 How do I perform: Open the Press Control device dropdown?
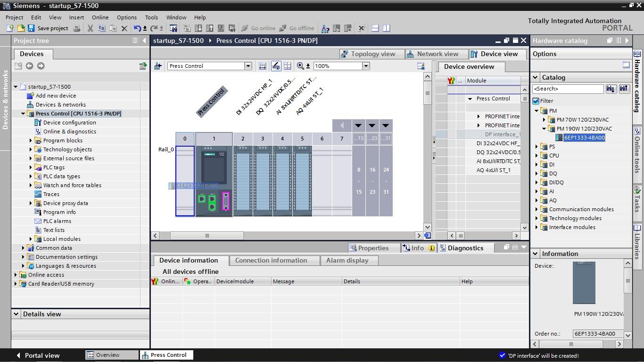click(248, 66)
